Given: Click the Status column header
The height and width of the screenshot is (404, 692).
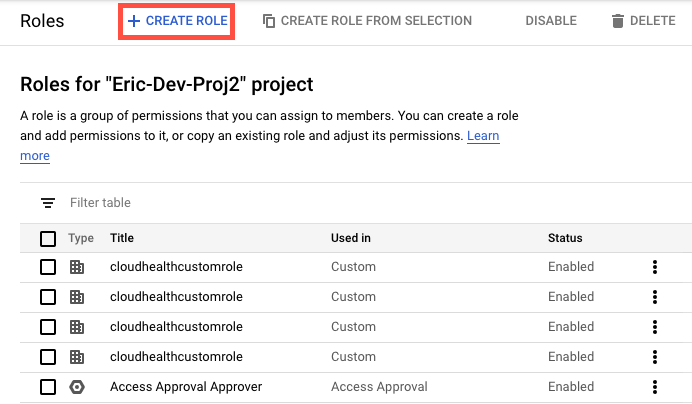Looking at the screenshot, I should point(565,238).
